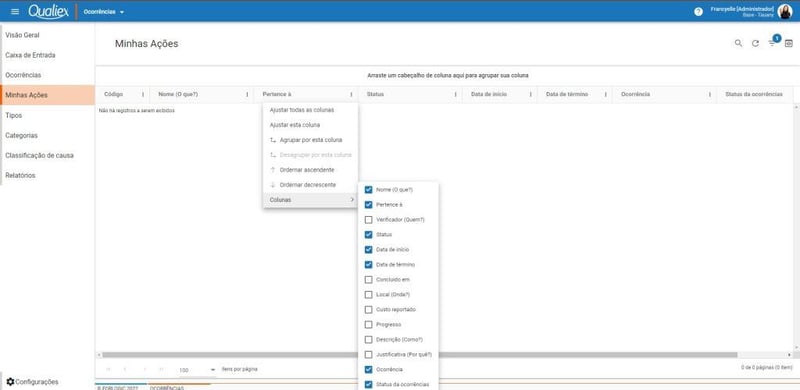Open the Ocorrência column menu dots
The width and height of the screenshot is (800, 390).
click(710, 94)
